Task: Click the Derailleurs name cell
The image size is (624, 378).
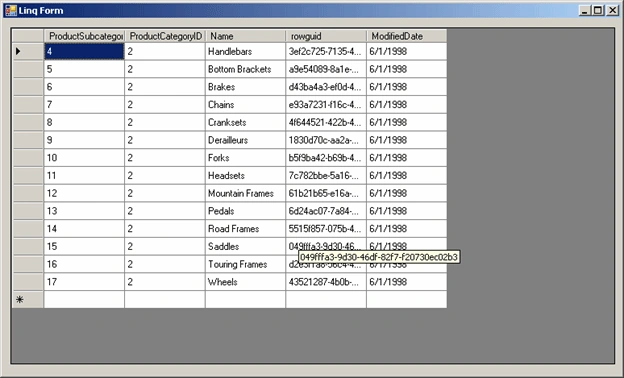Action: coord(246,140)
